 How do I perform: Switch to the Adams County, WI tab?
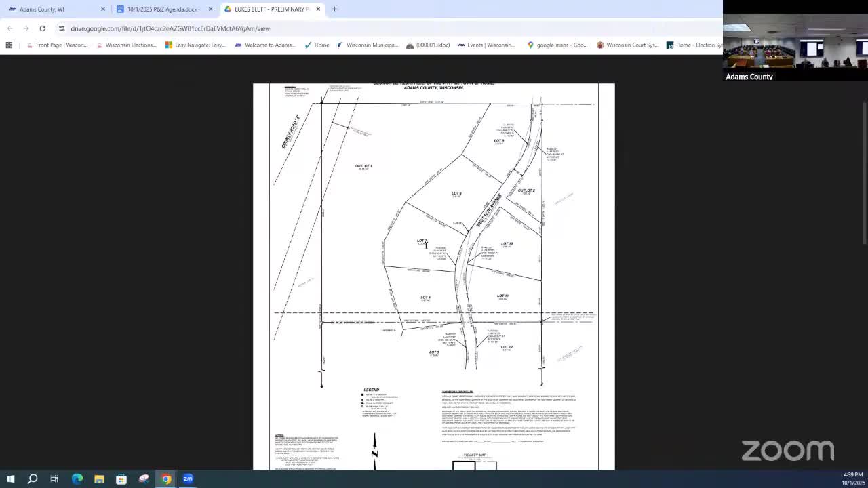point(47,9)
